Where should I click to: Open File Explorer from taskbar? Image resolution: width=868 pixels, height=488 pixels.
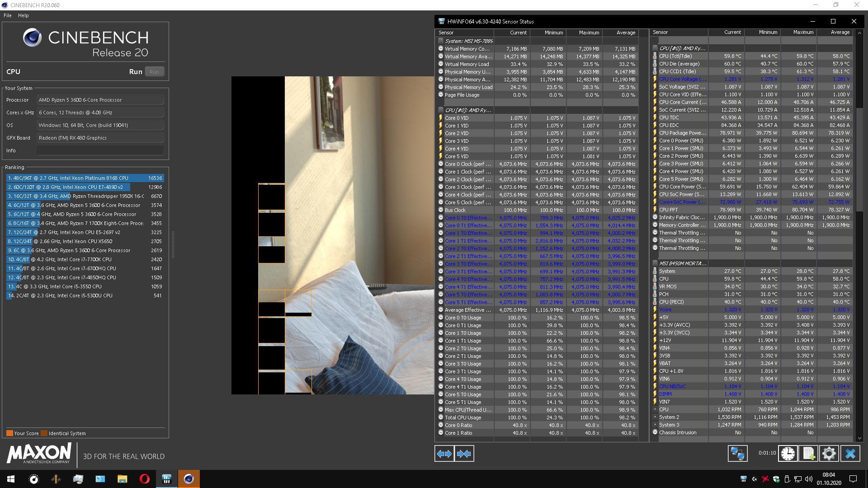coord(122,479)
